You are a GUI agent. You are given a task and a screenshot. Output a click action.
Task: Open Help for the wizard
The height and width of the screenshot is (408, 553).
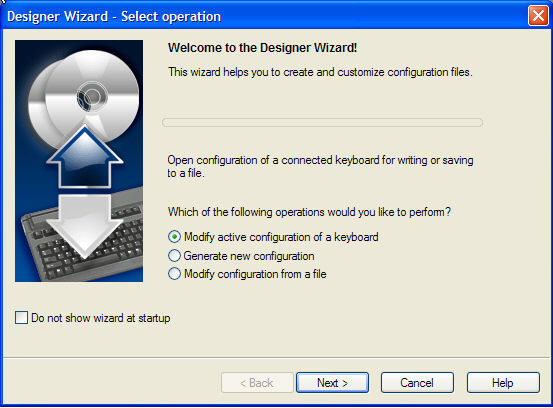click(x=503, y=383)
